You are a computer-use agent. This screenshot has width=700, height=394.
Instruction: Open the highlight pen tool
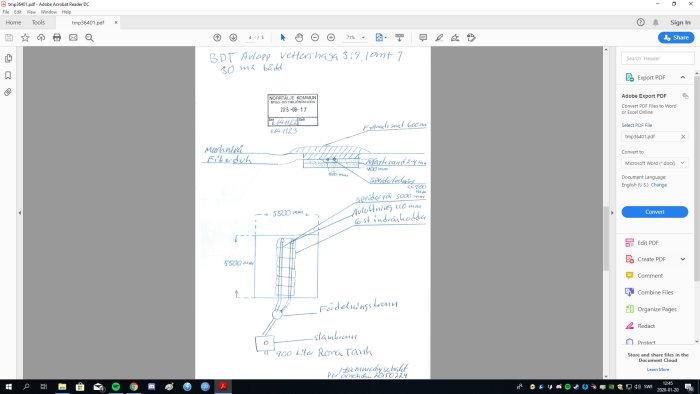click(x=439, y=37)
